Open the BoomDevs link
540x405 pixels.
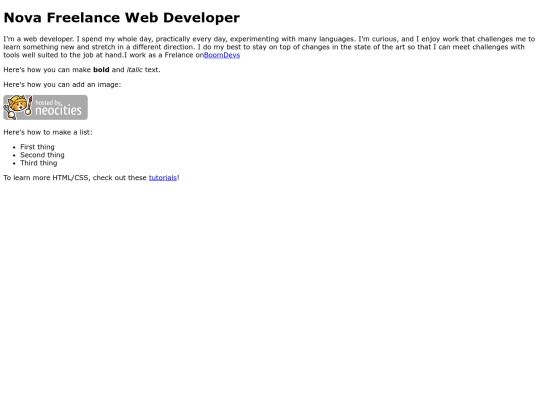click(222, 55)
